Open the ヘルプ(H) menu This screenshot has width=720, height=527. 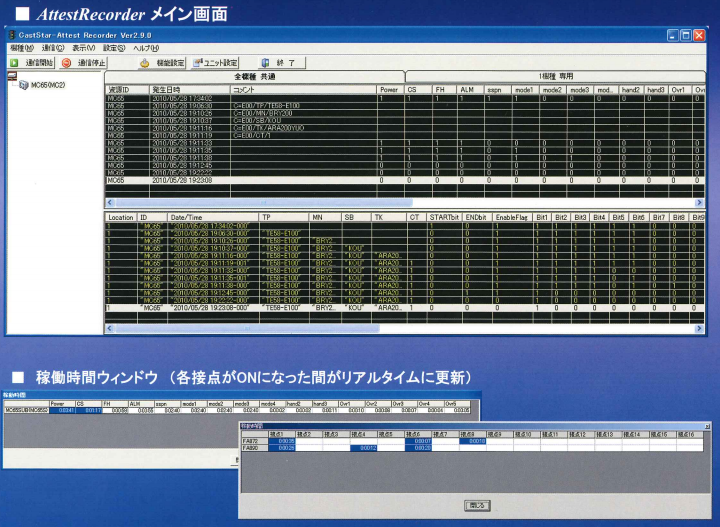[146, 48]
